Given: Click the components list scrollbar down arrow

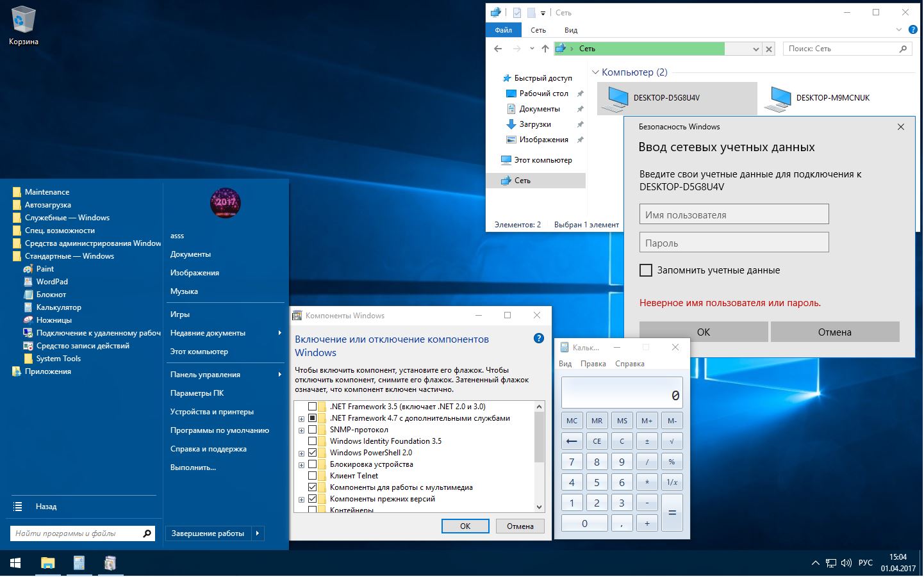Looking at the screenshot, I should click(539, 507).
